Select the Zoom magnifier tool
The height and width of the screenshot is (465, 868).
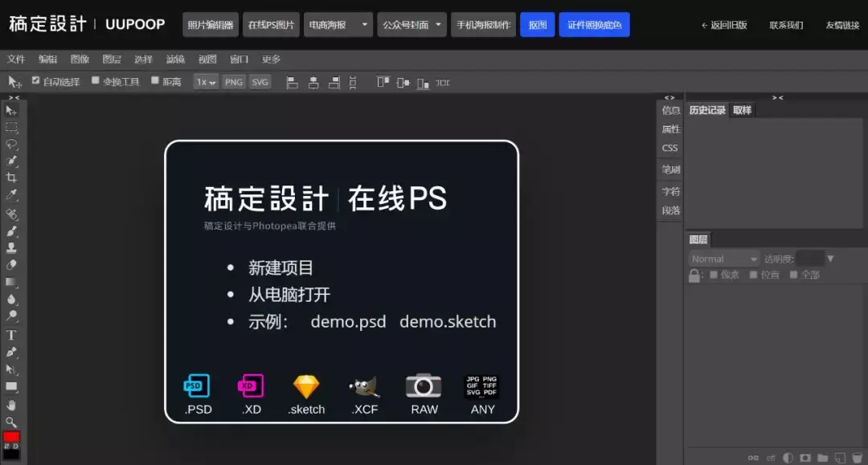coord(11,422)
